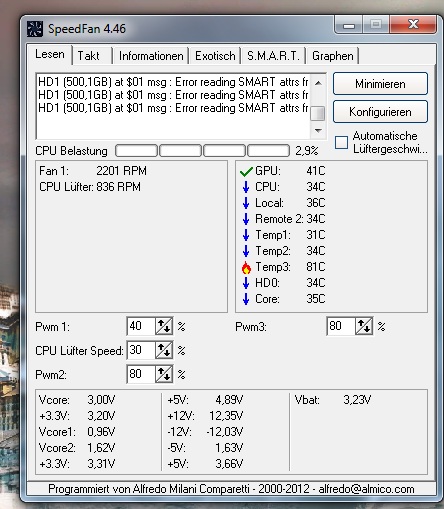This screenshot has height=509, width=444.
Task: Close the SpeedFan window
Action: pyautogui.click(x=413, y=24)
